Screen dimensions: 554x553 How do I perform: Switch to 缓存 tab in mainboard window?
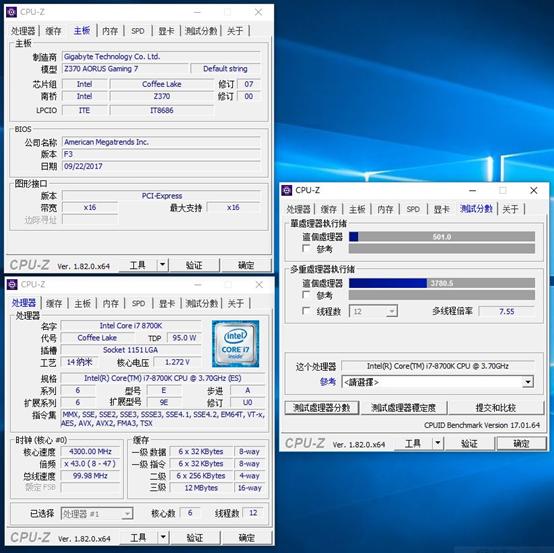click(53, 31)
